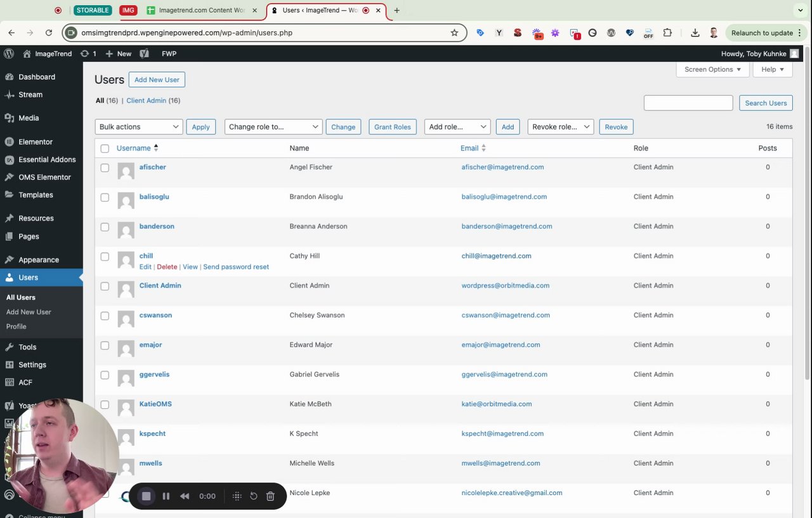Image resolution: width=812 pixels, height=518 pixels.
Task: Open the All Users submenu item
Action: [x=21, y=297]
